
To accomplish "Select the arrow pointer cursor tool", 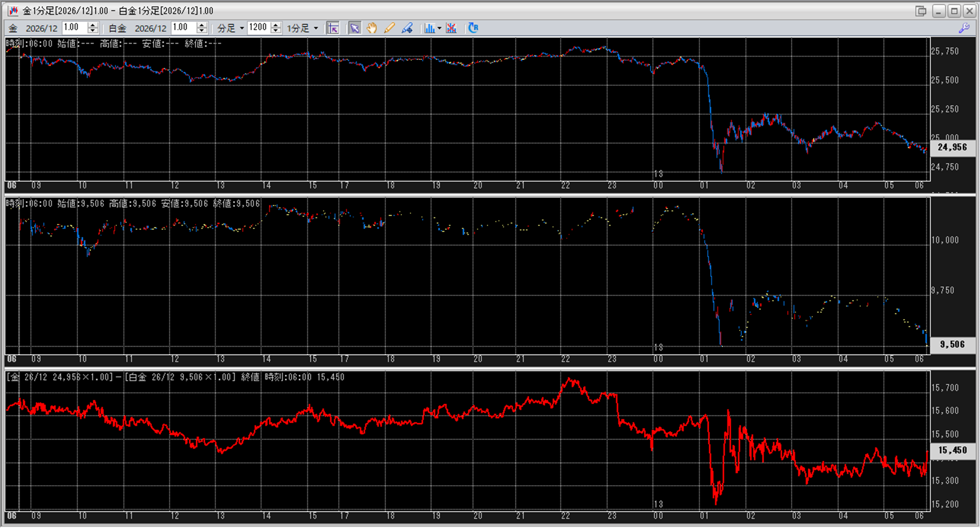I will [x=355, y=28].
